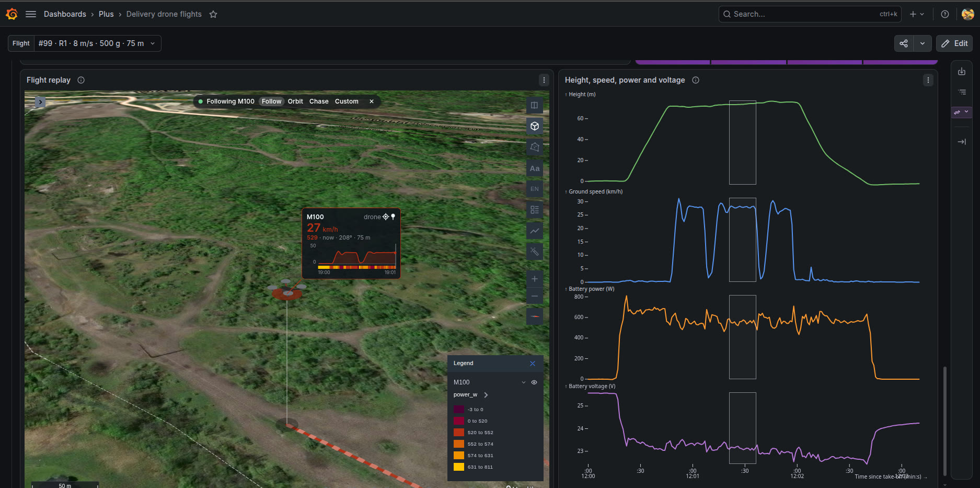The width and height of the screenshot is (980, 488).
Task: Click the 631 to 811 yellow swatch
Action: pyautogui.click(x=459, y=467)
